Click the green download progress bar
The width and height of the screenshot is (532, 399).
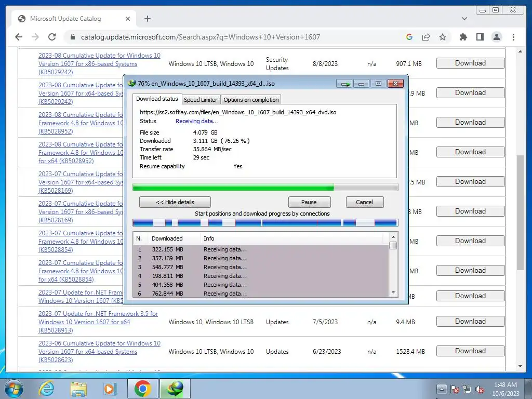click(x=265, y=187)
